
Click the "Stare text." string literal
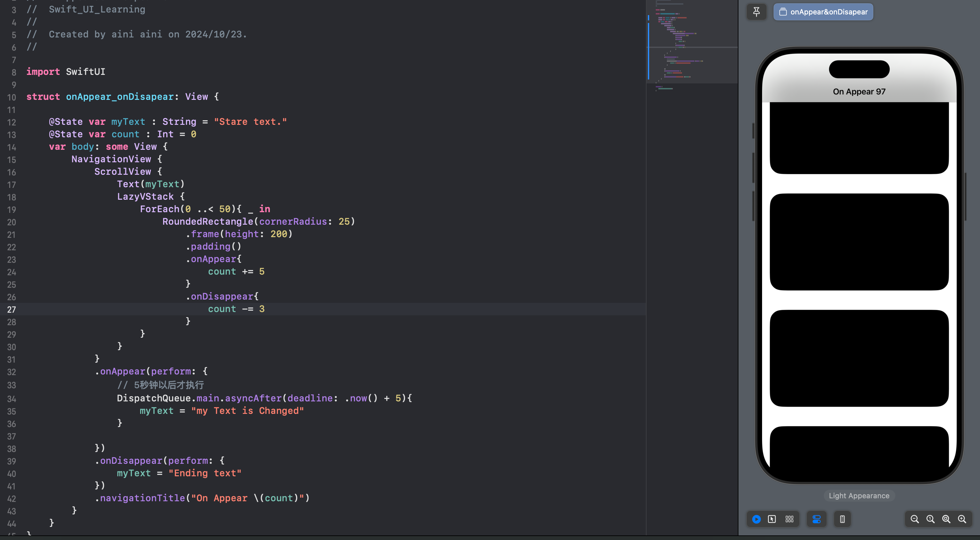[250, 122]
